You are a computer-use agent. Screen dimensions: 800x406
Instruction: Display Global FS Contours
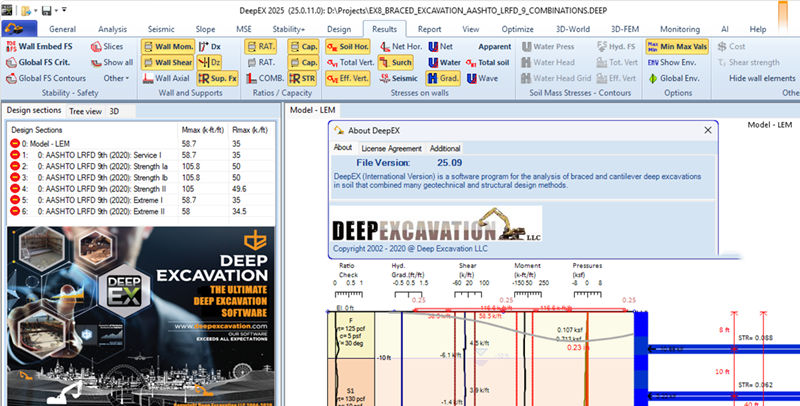click(x=46, y=78)
